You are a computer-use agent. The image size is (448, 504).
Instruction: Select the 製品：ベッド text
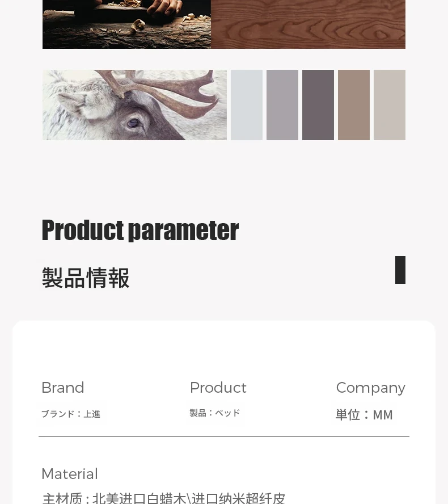(215, 413)
